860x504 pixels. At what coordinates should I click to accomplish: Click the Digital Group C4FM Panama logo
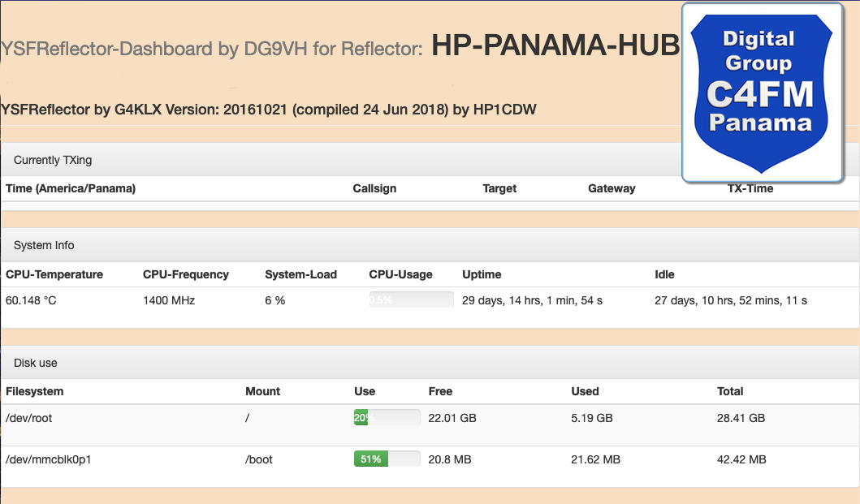tap(761, 91)
